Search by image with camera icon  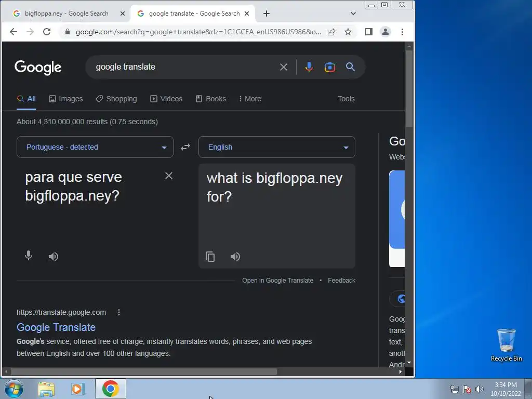pos(330,67)
